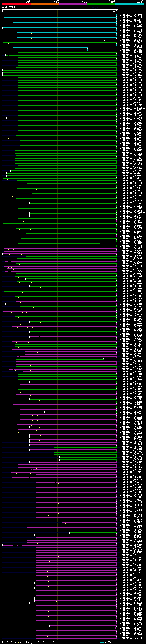Select the UniRef100_A9VAQ2 label

click(x=131, y=273)
